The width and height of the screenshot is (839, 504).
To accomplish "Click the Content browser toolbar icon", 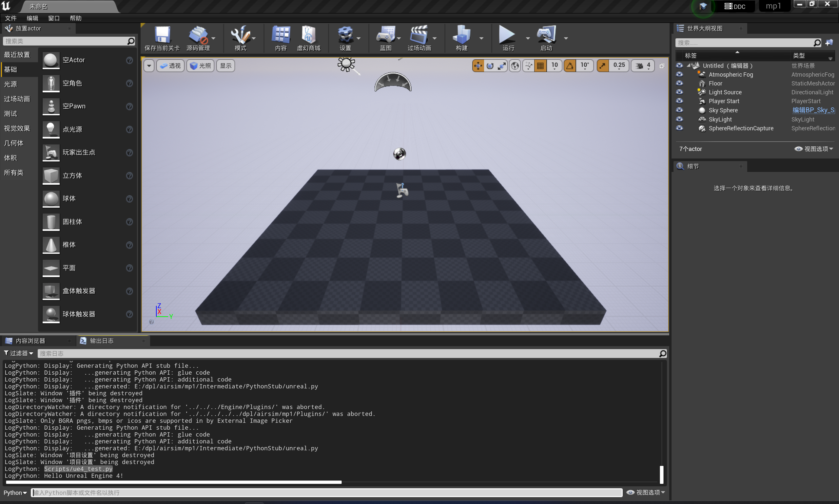I will coord(281,35).
